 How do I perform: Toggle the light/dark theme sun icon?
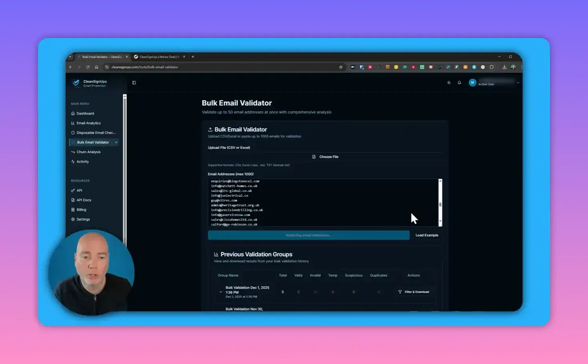coord(449,83)
